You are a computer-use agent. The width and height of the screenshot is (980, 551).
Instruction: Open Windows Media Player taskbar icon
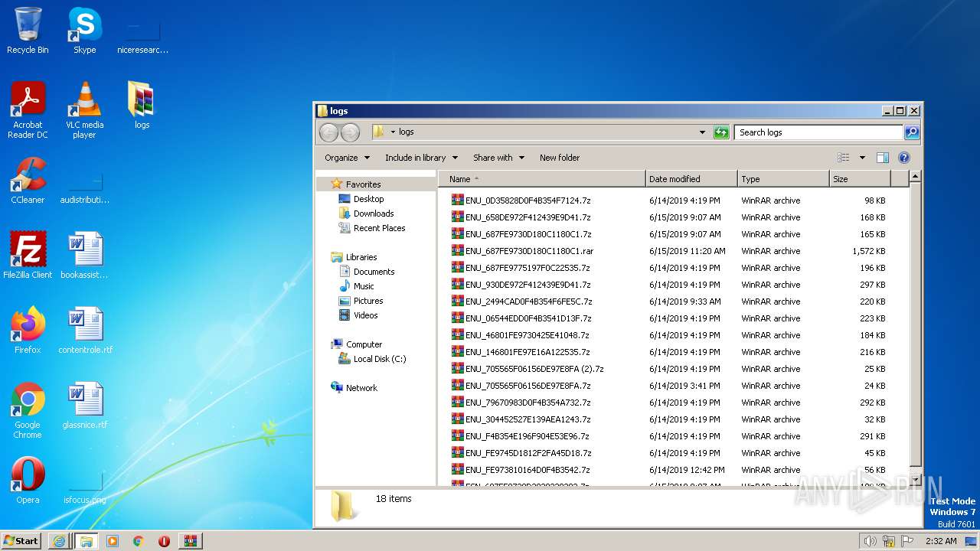click(113, 541)
